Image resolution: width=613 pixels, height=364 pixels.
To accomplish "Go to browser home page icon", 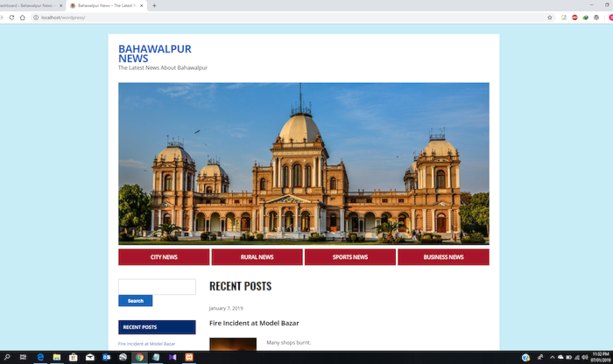I will pos(22,17).
